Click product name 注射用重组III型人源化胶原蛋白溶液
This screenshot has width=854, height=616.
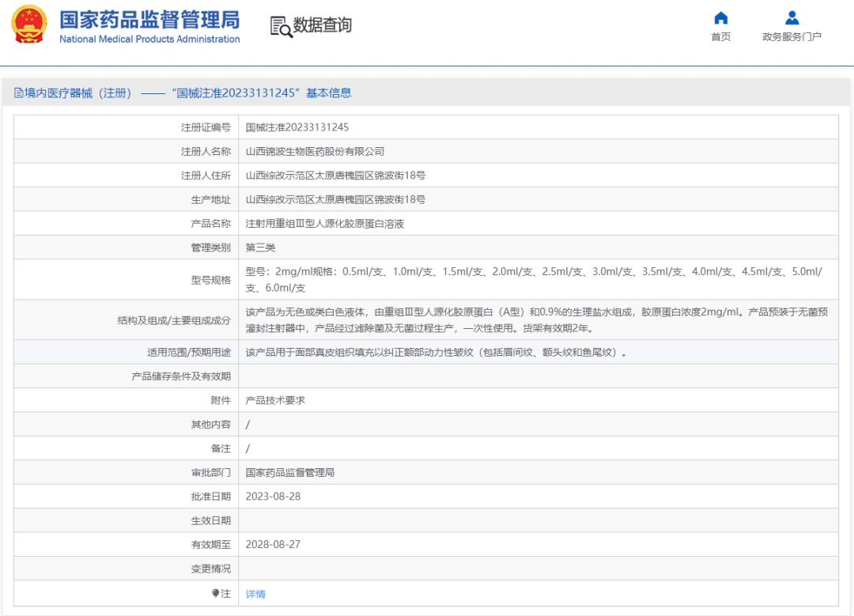[x=325, y=224]
